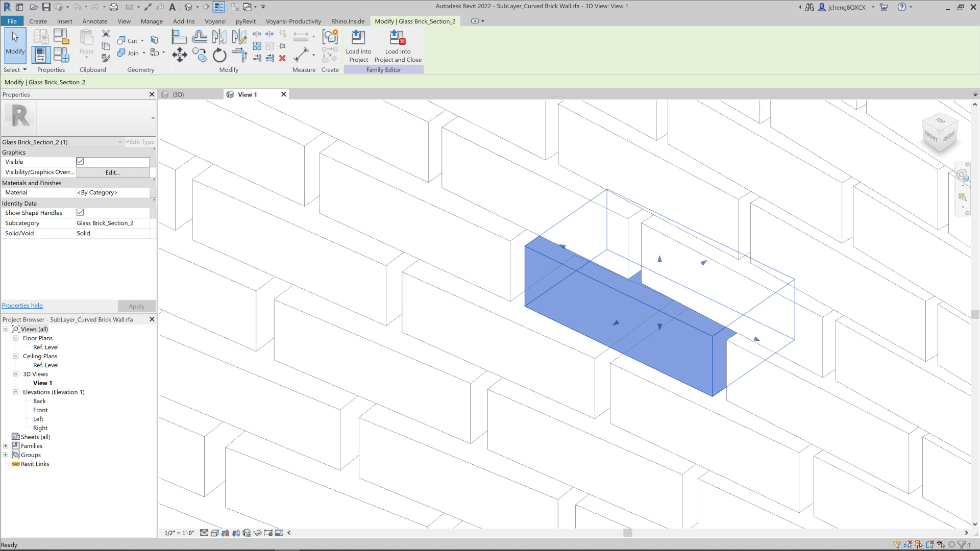This screenshot has width=980, height=551.
Task: Toggle the Show Shape Handles checkbox
Action: (x=80, y=212)
